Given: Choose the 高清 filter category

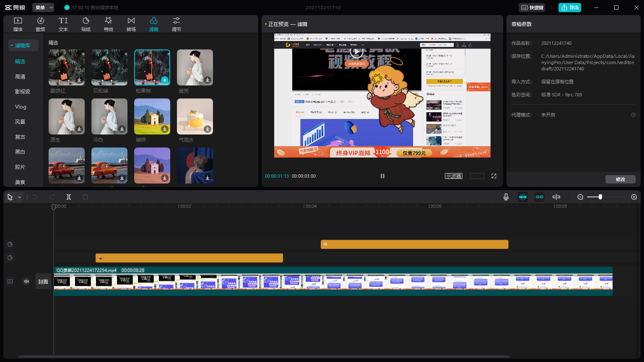Looking at the screenshot, I should click(20, 76).
